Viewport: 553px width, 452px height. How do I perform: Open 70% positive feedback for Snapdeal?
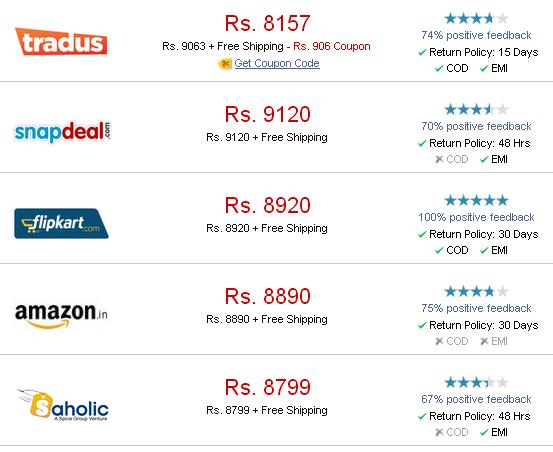[x=476, y=126]
